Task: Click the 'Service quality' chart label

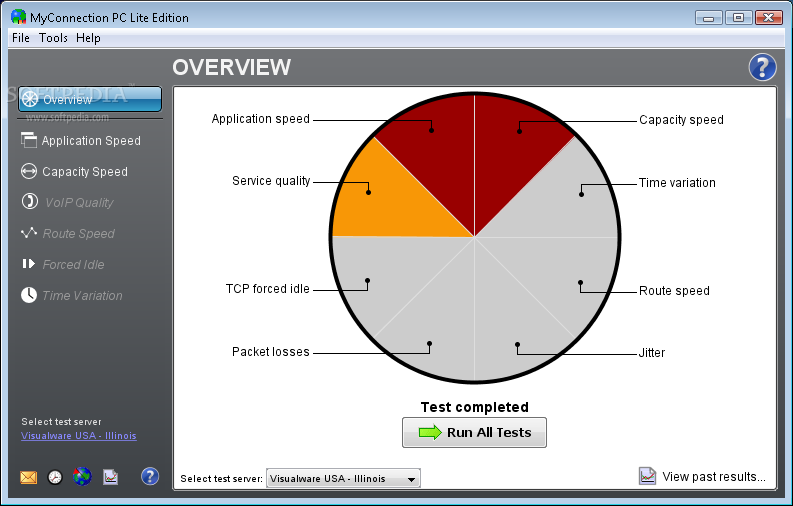Action: 271,181
